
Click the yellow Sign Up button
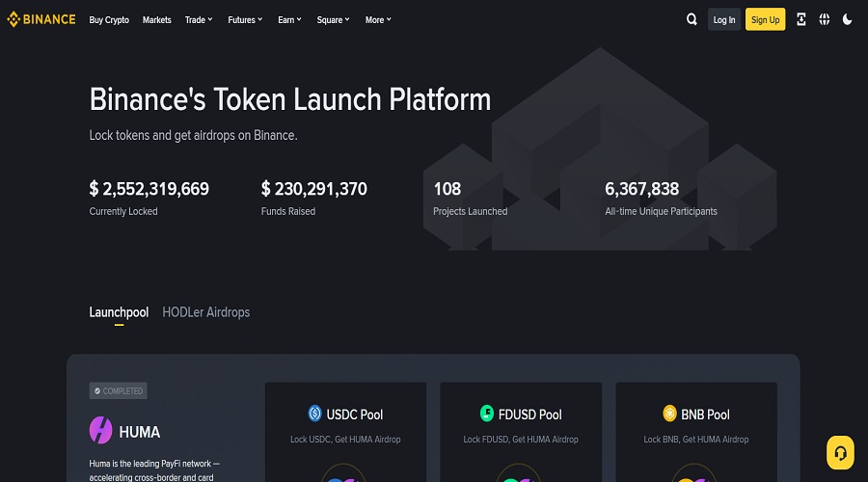765,20
